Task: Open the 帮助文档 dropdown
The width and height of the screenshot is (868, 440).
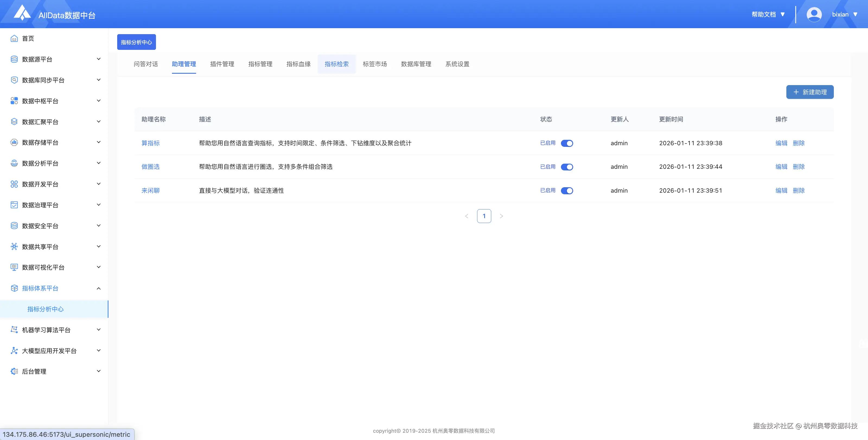Action: click(768, 14)
